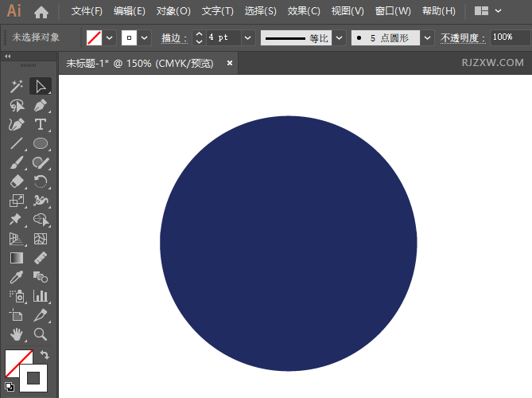The width and height of the screenshot is (532, 398).
Task: Click the 描边 stroke label link
Action: pyautogui.click(x=173, y=37)
